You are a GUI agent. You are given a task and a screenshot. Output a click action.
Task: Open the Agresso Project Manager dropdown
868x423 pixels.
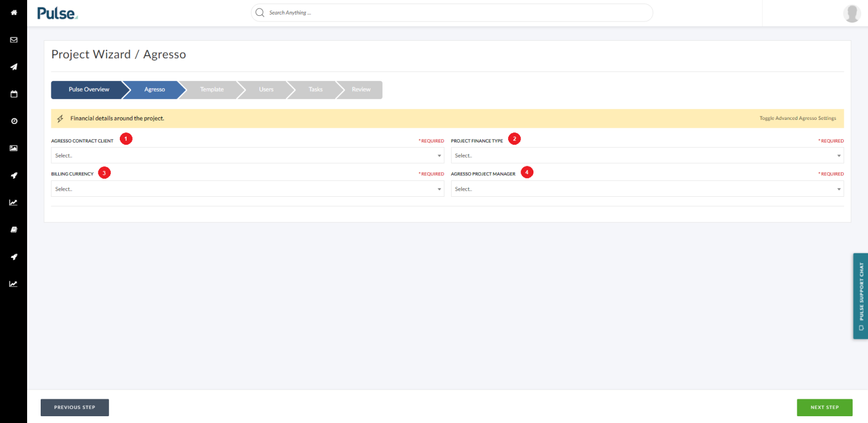(647, 188)
